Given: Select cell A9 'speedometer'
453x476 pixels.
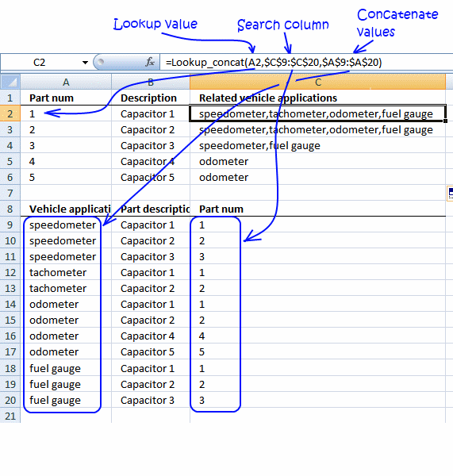Looking at the screenshot, I should pos(66,225).
